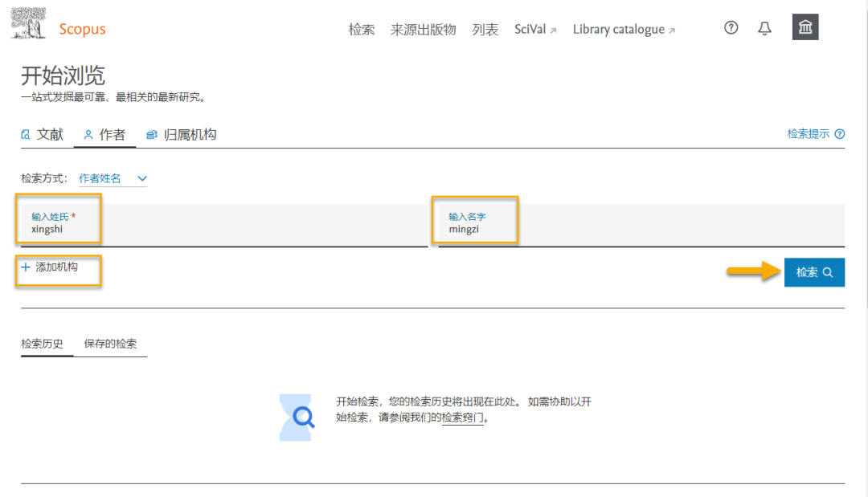Open the help question mark icon
Viewport: 868px width, 497px height.
click(x=730, y=27)
